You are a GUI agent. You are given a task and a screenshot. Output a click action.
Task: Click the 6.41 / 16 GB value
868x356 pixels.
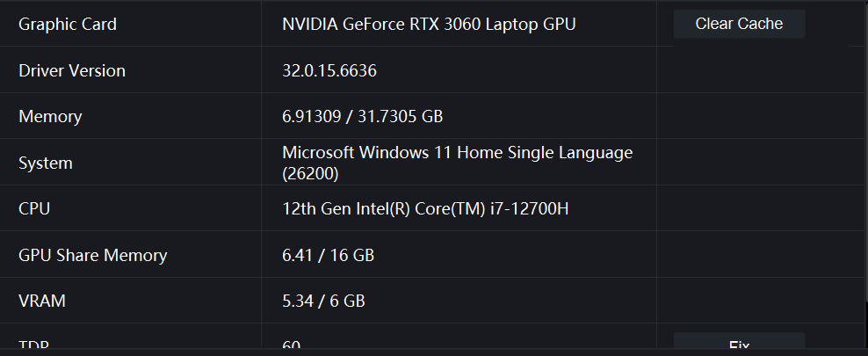328,256
